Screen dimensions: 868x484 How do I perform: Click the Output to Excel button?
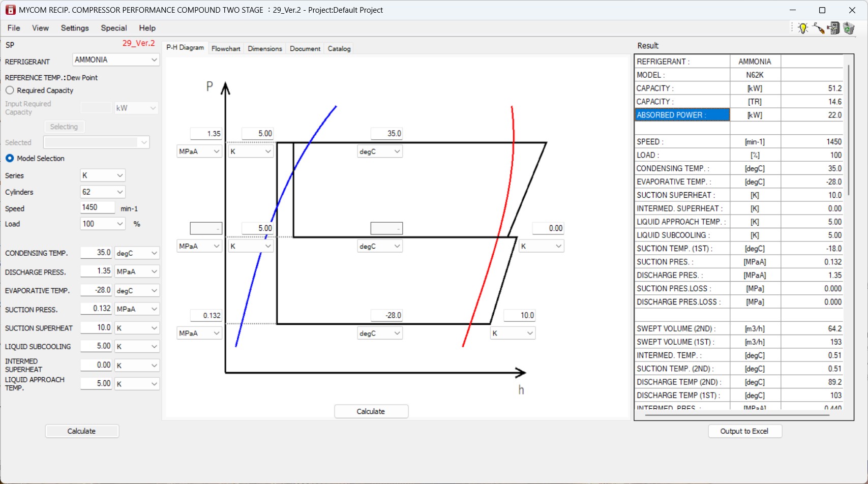pos(744,431)
